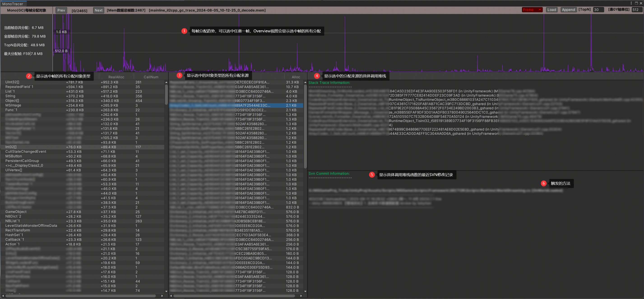Click the left-arrow of object list horizontal scrollbar
The image size is (644, 299).
coord(3,296)
